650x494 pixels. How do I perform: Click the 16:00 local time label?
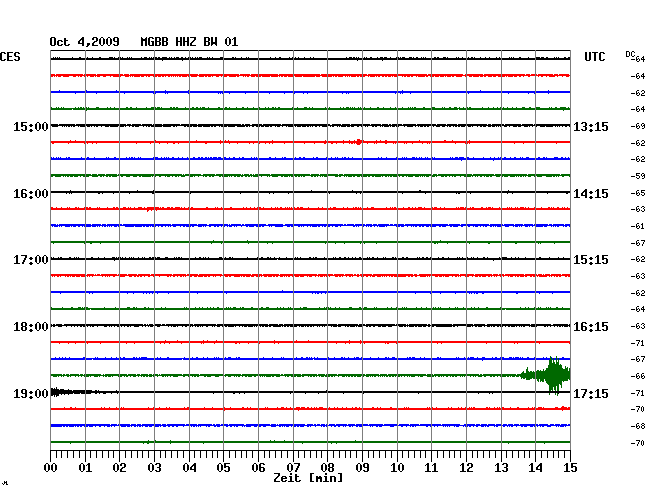pyautogui.click(x=31, y=194)
